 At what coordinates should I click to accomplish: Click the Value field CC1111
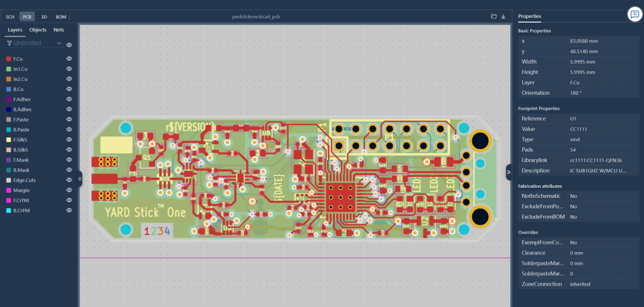point(578,129)
